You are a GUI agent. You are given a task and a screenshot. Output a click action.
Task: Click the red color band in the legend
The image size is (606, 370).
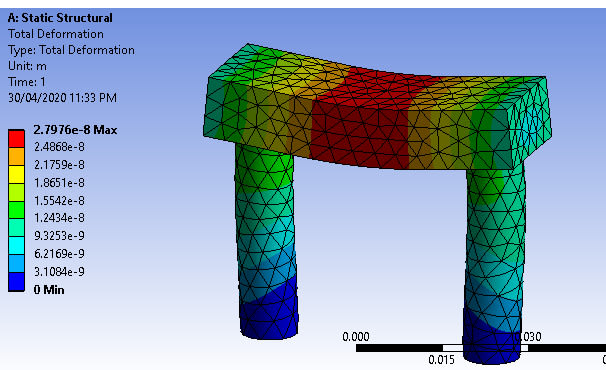click(x=16, y=139)
